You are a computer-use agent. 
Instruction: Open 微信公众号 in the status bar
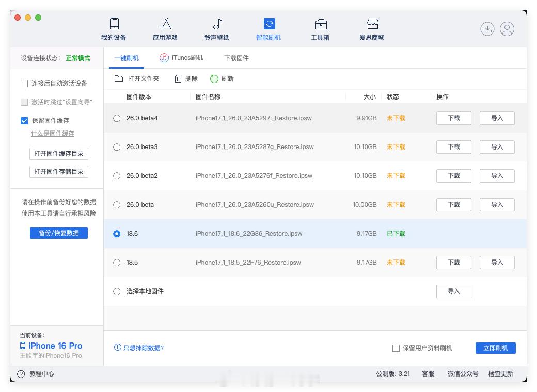click(x=463, y=374)
